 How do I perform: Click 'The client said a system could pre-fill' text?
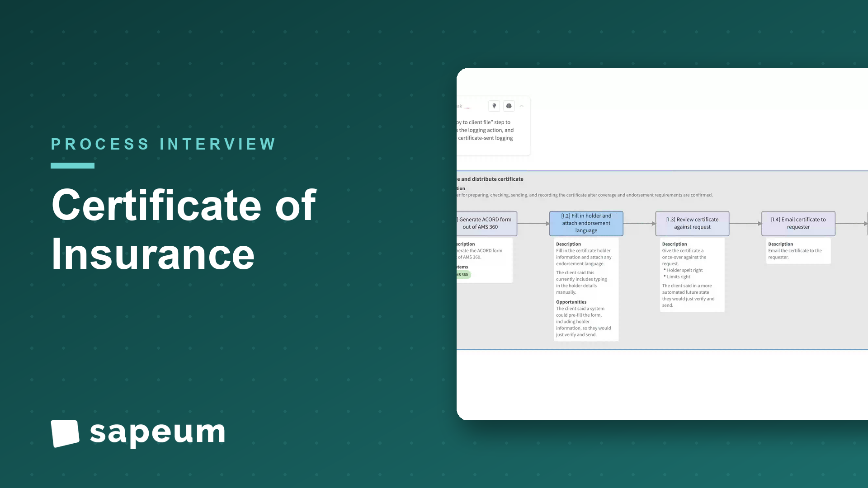[583, 322]
